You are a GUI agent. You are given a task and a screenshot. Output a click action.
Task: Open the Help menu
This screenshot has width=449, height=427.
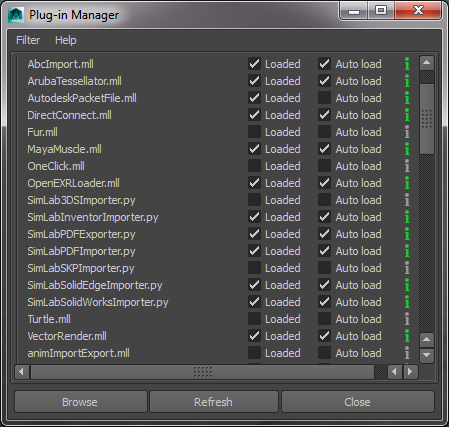pyautogui.click(x=66, y=40)
